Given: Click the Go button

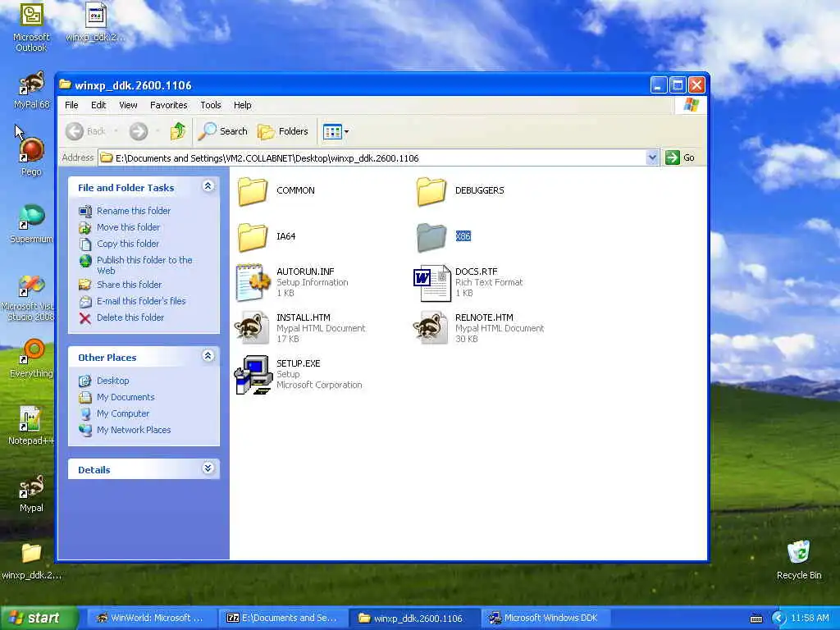Looking at the screenshot, I should pyautogui.click(x=680, y=157).
